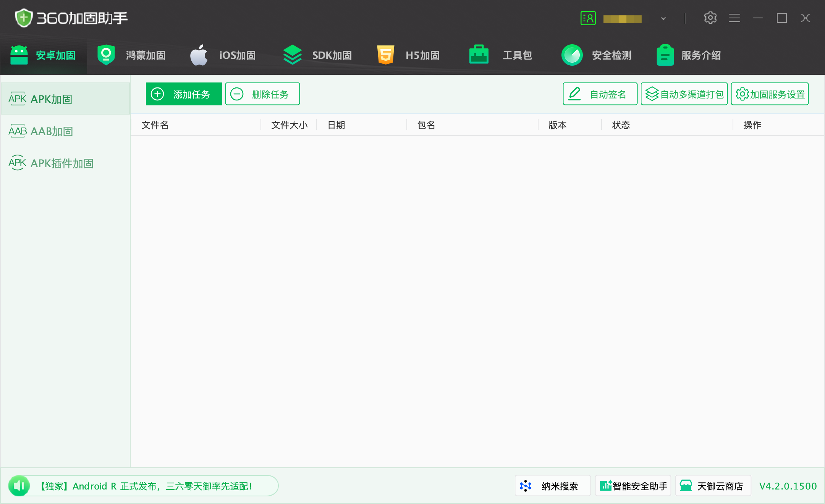Expand the account dropdown chevron

click(x=663, y=18)
